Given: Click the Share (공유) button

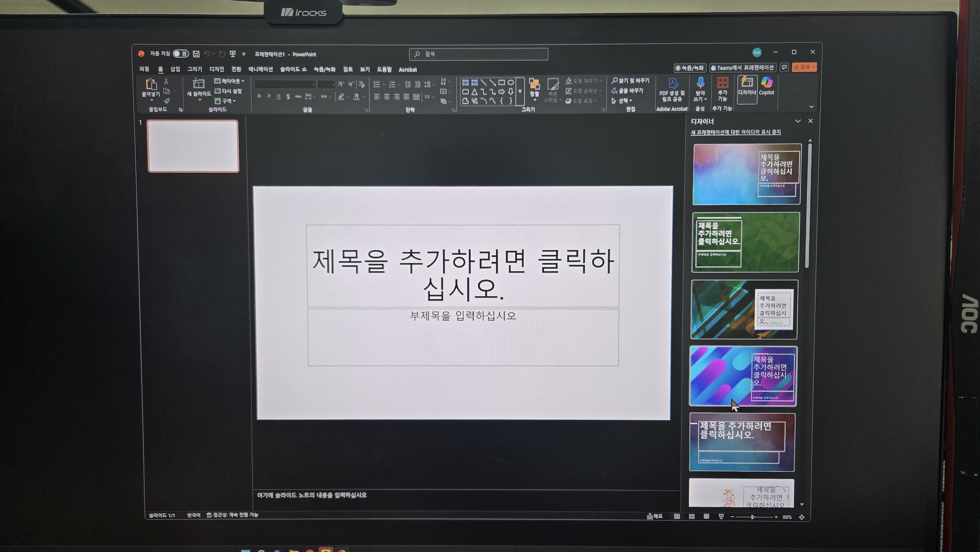Looking at the screenshot, I should click(x=804, y=67).
